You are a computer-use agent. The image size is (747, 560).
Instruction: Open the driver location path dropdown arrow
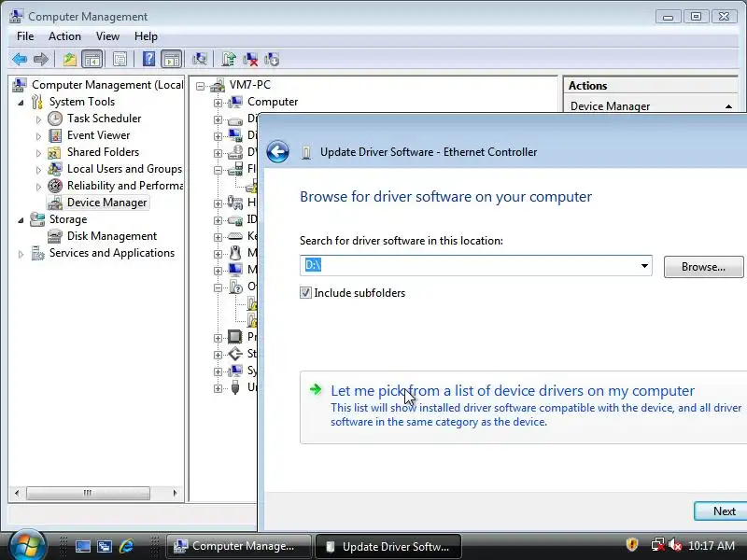[644, 266]
